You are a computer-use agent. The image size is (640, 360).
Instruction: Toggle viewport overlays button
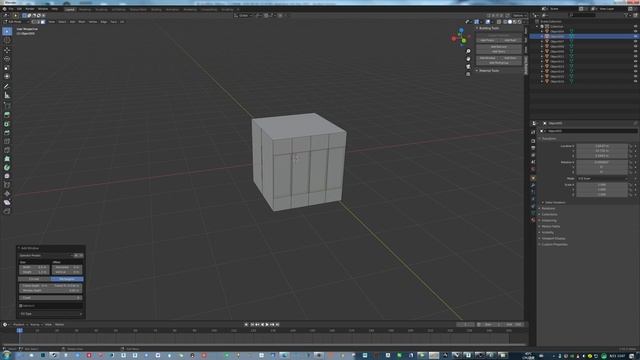click(x=488, y=22)
